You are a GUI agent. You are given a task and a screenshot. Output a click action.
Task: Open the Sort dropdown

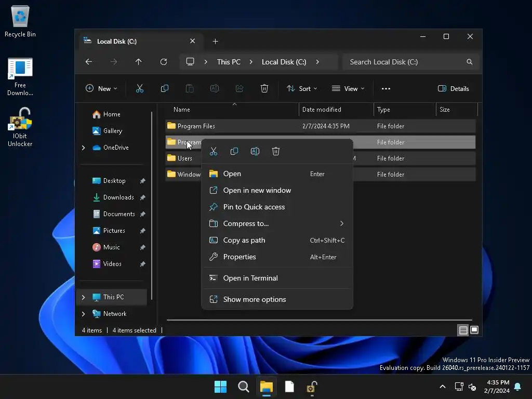pos(302,88)
